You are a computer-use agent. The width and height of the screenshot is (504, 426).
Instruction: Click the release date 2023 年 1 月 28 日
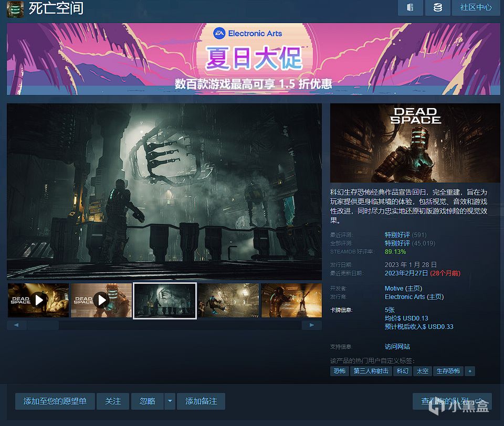click(411, 265)
